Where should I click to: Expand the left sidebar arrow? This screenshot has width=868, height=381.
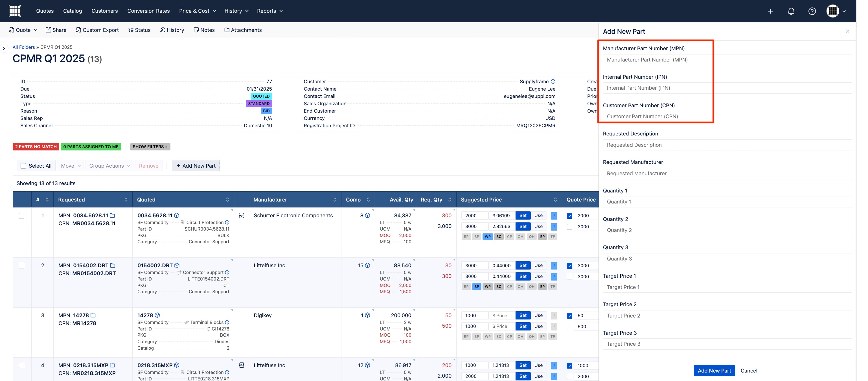pyautogui.click(x=4, y=48)
